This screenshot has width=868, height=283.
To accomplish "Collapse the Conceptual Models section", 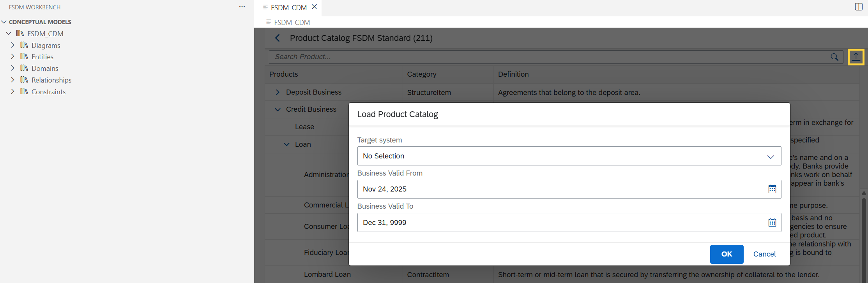I will tap(4, 22).
